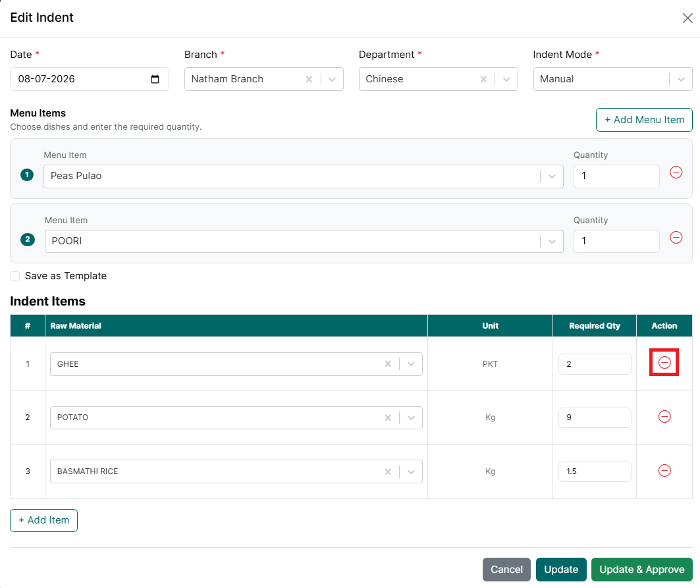Image resolution: width=700 pixels, height=588 pixels.
Task: Edit the BASMATHI RICE required quantity
Action: (595, 471)
